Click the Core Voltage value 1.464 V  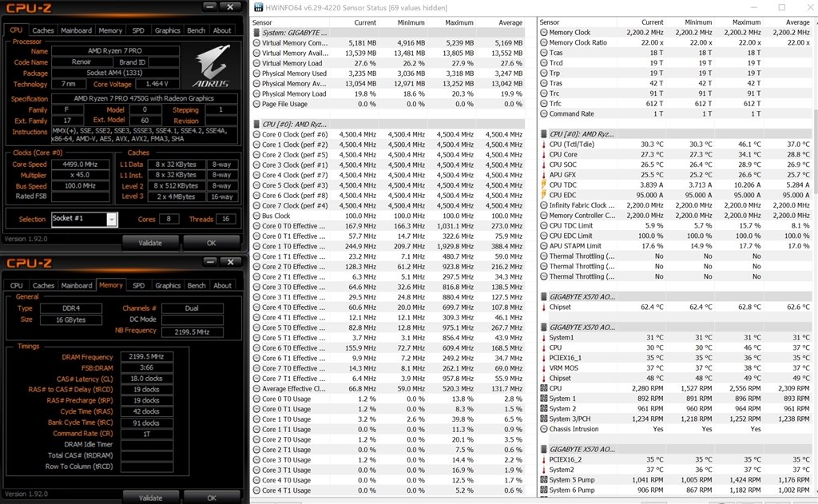(157, 84)
